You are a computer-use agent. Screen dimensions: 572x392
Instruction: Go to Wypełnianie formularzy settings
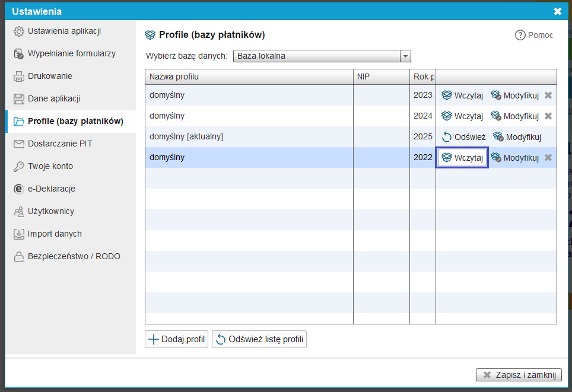click(71, 53)
